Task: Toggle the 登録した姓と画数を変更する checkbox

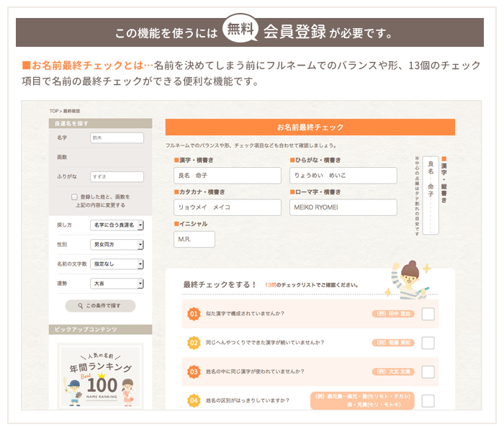Action: pos(74,197)
